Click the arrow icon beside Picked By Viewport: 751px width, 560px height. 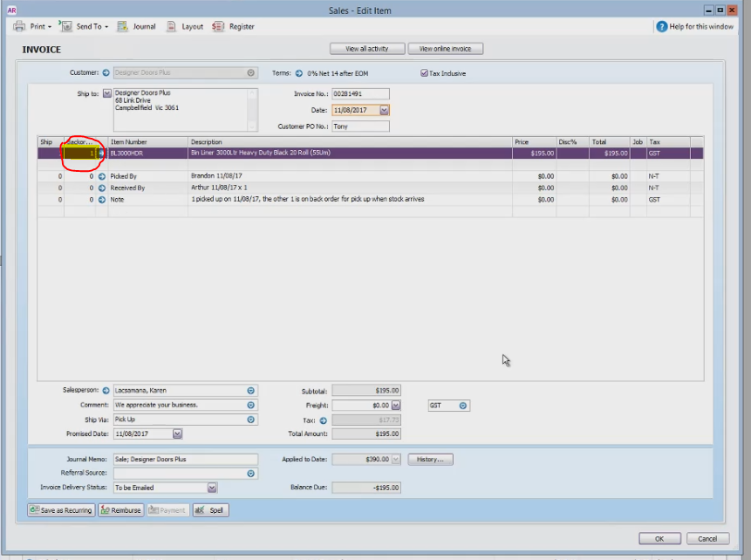click(x=101, y=176)
